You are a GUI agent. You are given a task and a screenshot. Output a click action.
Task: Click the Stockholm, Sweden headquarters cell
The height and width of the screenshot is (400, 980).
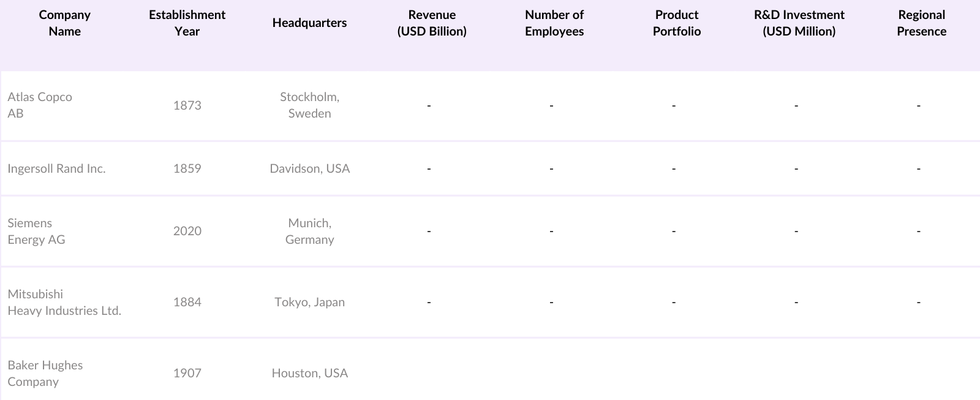(309, 105)
